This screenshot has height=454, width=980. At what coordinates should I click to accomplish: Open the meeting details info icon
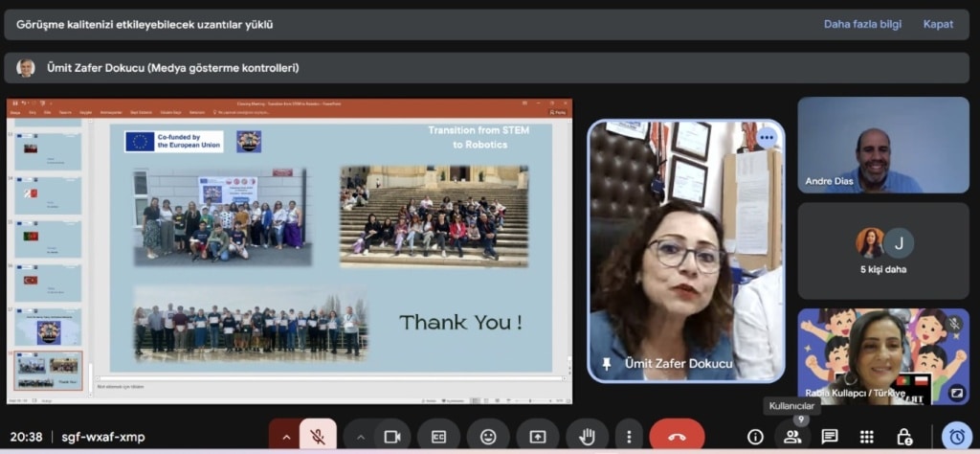pyautogui.click(x=755, y=437)
